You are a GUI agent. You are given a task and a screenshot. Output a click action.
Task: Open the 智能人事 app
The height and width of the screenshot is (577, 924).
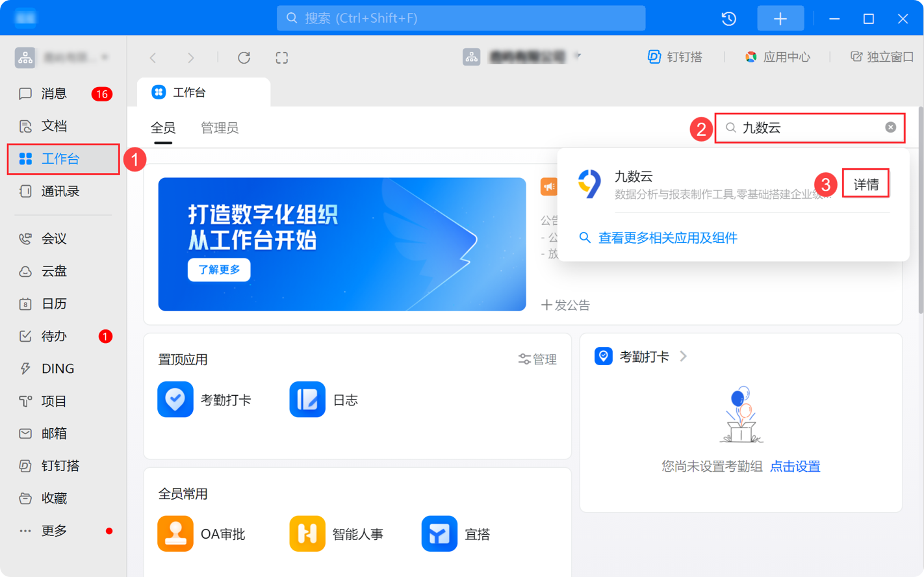click(x=337, y=534)
